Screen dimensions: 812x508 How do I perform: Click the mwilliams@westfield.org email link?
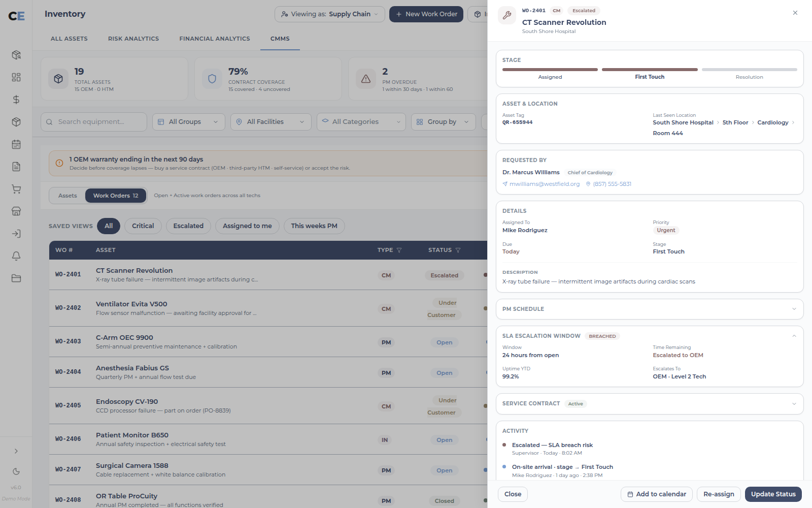click(x=541, y=184)
